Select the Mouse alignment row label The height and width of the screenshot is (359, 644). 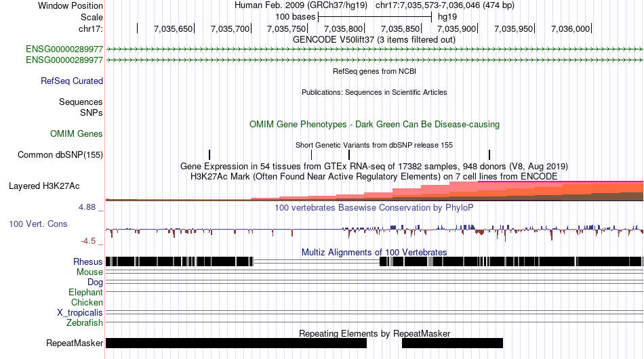pyautogui.click(x=89, y=272)
